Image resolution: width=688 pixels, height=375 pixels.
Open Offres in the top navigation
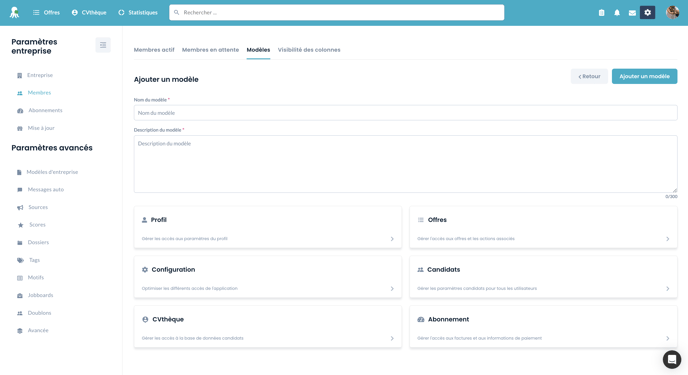tap(46, 12)
